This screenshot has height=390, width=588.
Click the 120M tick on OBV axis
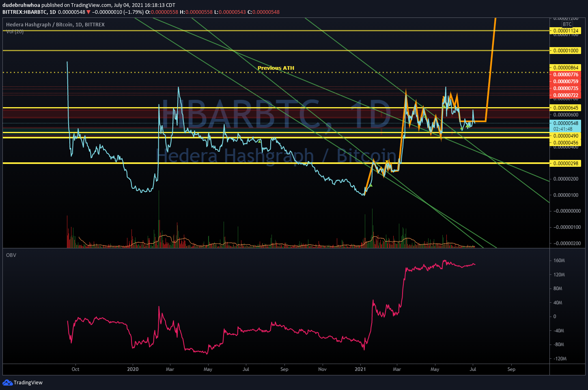coord(559,275)
